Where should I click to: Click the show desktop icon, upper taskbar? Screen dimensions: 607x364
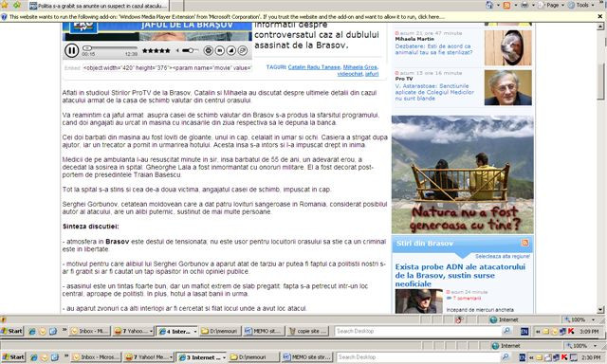coord(53,331)
